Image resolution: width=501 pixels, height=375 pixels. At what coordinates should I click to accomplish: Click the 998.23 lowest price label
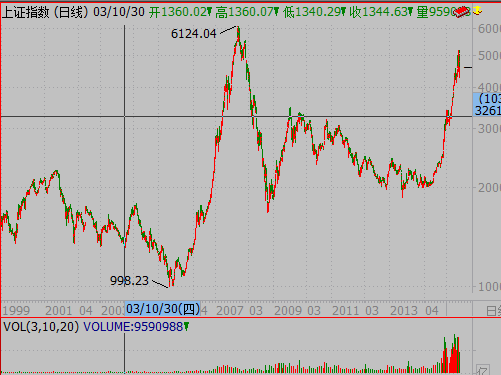point(129,281)
